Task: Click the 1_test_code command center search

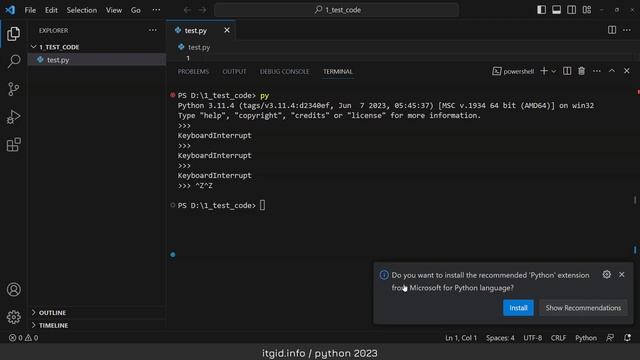Action: pos(336,10)
